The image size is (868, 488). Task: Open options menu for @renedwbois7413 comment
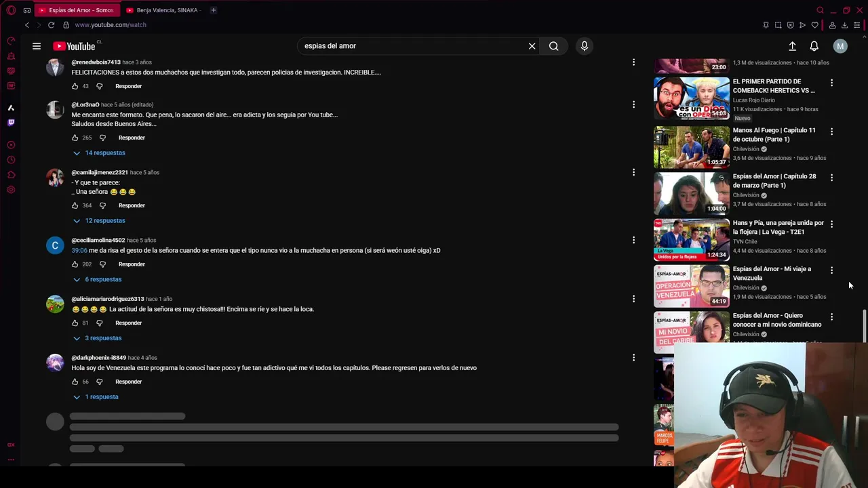633,62
